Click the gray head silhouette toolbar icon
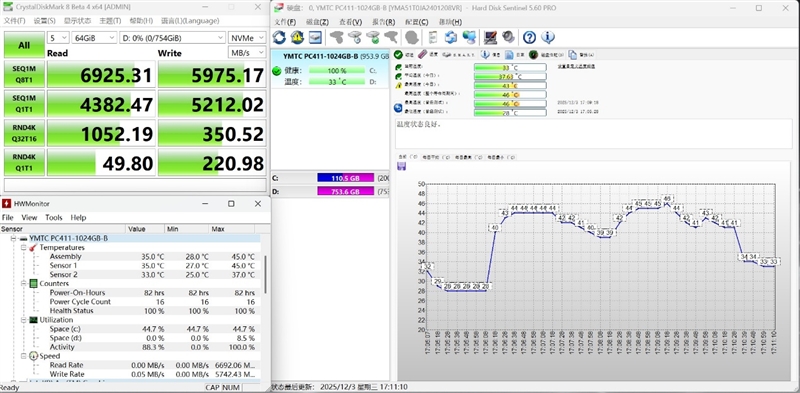The height and width of the screenshot is (393, 800). (x=412, y=37)
